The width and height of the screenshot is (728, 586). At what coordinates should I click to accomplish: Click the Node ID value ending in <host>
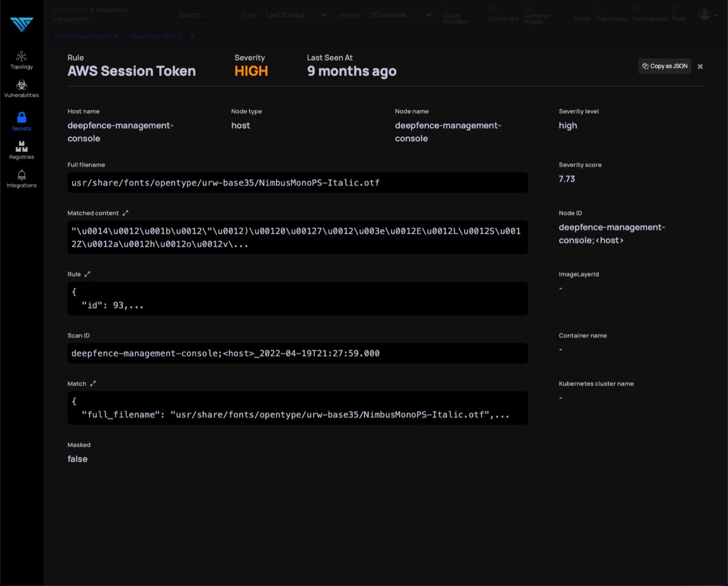click(x=612, y=234)
